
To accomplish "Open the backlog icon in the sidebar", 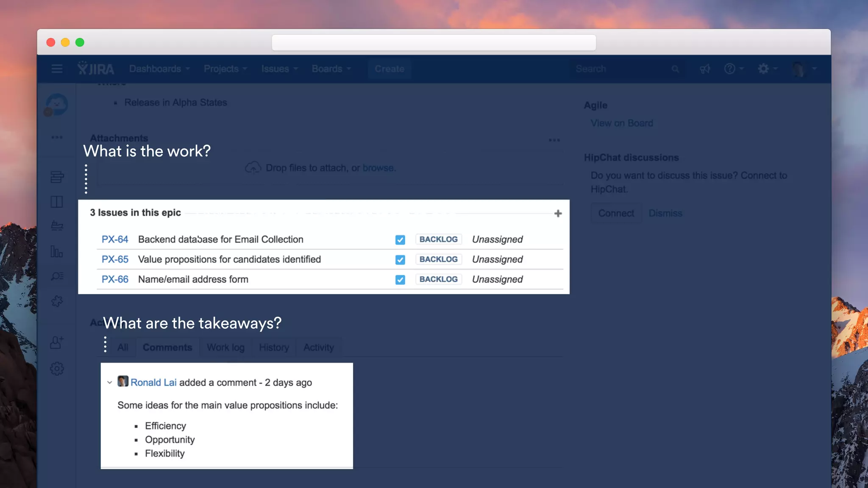I will click(x=57, y=177).
